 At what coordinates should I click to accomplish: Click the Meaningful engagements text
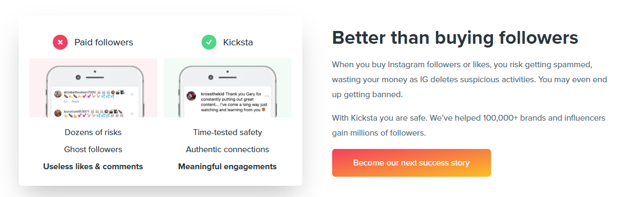(228, 167)
